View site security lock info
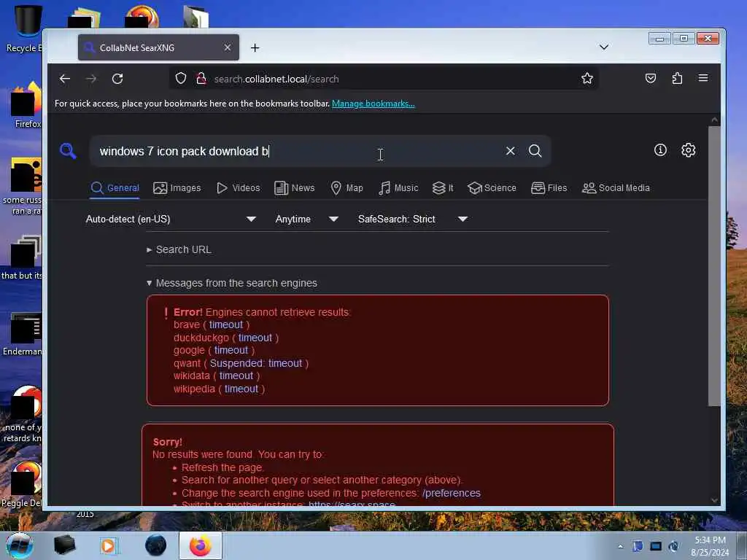Image resolution: width=747 pixels, height=560 pixels. point(201,79)
